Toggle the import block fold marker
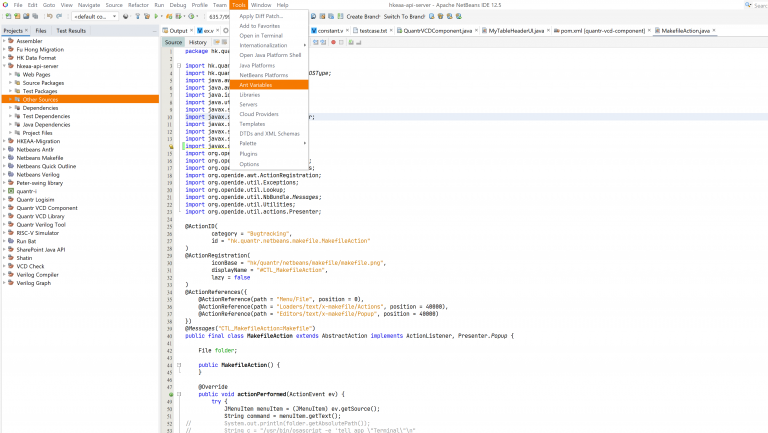 point(179,66)
